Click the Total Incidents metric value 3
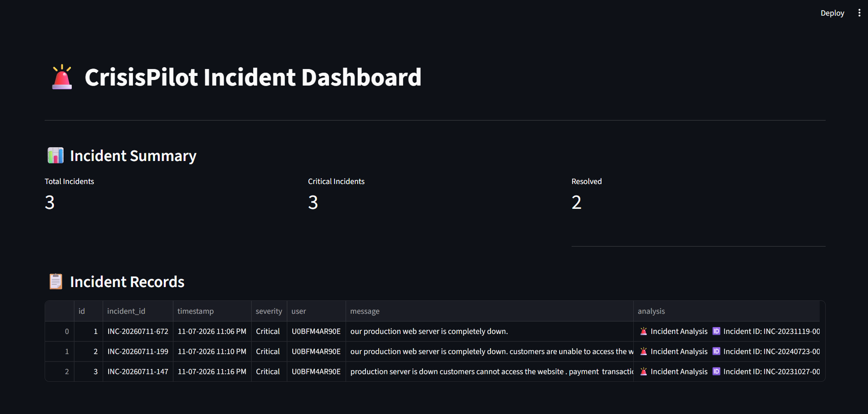868x414 pixels. 50,202
